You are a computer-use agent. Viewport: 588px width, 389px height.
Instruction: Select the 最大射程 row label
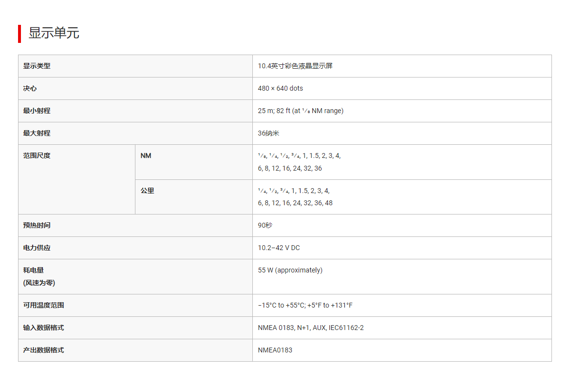tap(37, 133)
